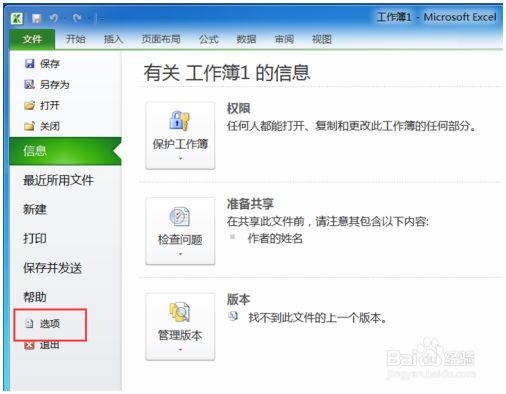The image size is (506, 394).
Task: Click the Redo arrow in title bar
Action: 77,18
